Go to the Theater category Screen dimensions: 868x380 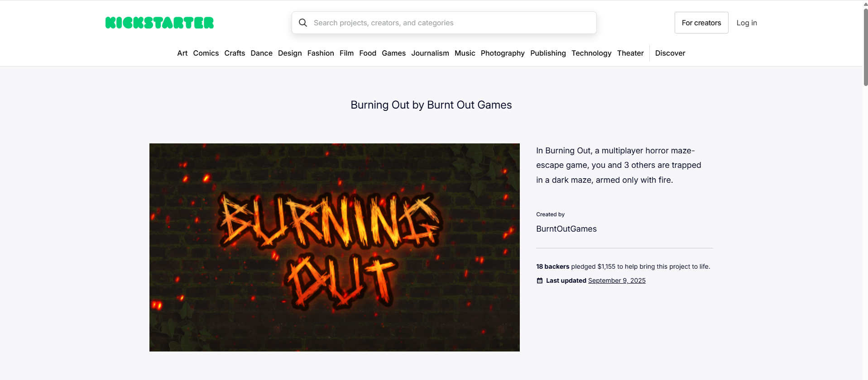630,53
